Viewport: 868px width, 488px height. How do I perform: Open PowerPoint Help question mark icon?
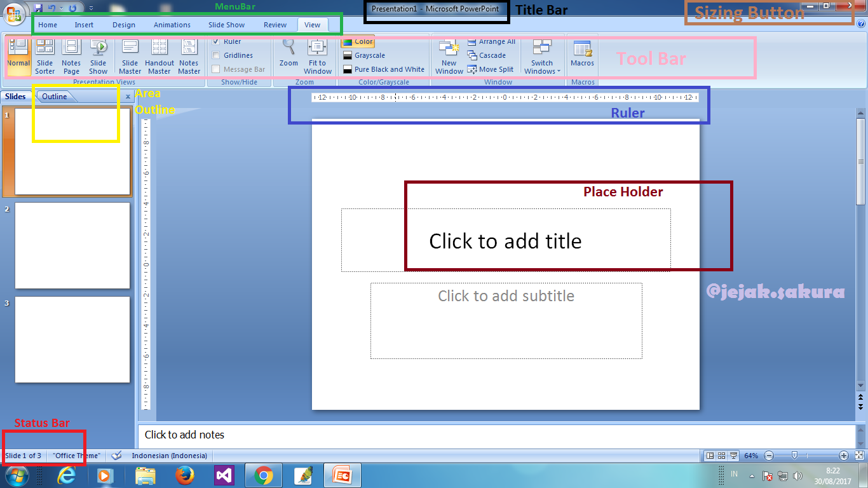861,24
